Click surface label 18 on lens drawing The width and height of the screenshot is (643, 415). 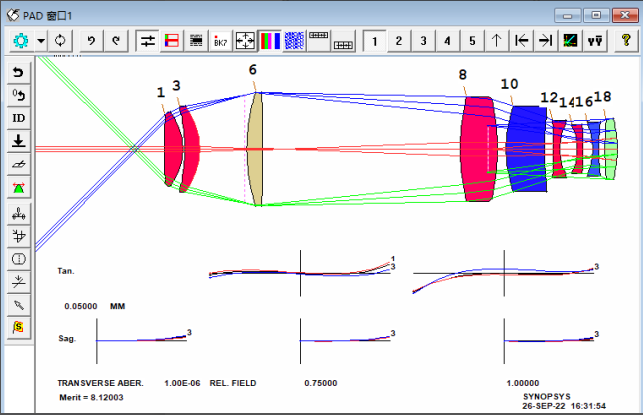[x=602, y=97]
